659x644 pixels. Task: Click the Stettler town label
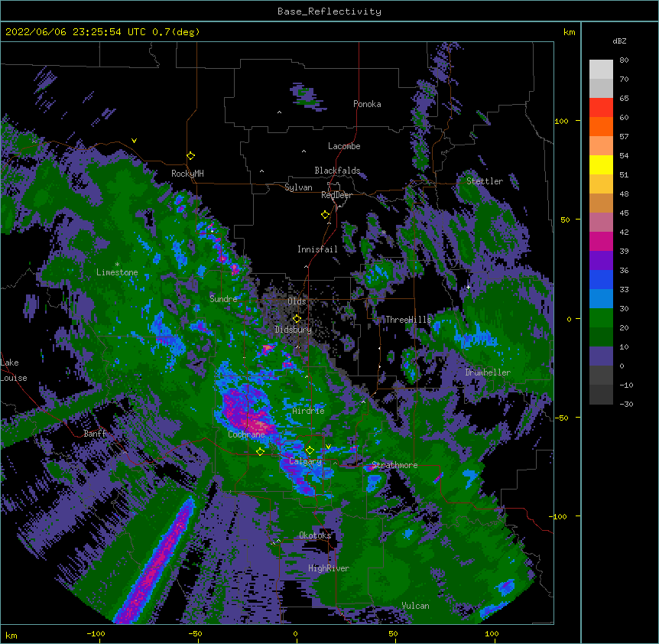pyautogui.click(x=485, y=181)
